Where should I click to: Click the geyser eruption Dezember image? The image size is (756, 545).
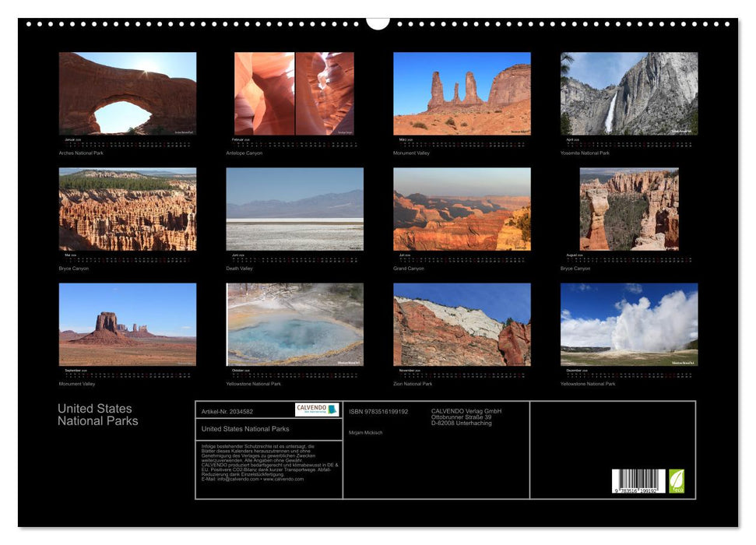pos(626,323)
